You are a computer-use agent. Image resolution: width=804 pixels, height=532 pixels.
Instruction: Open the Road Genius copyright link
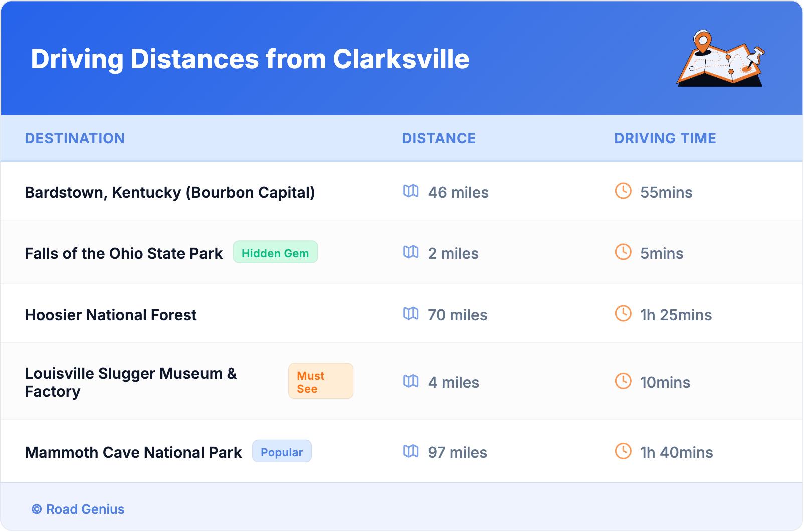(78, 509)
